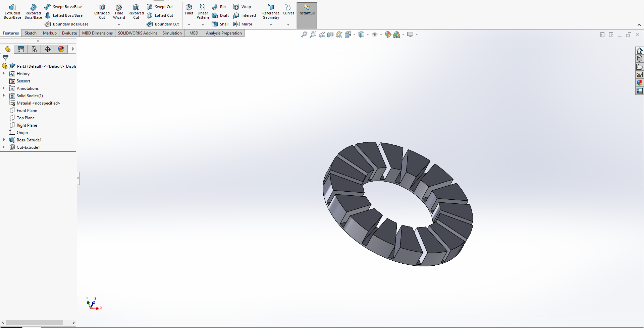This screenshot has height=328, width=644.
Task: Start the Linear Pattern tool
Action: coord(203,12)
